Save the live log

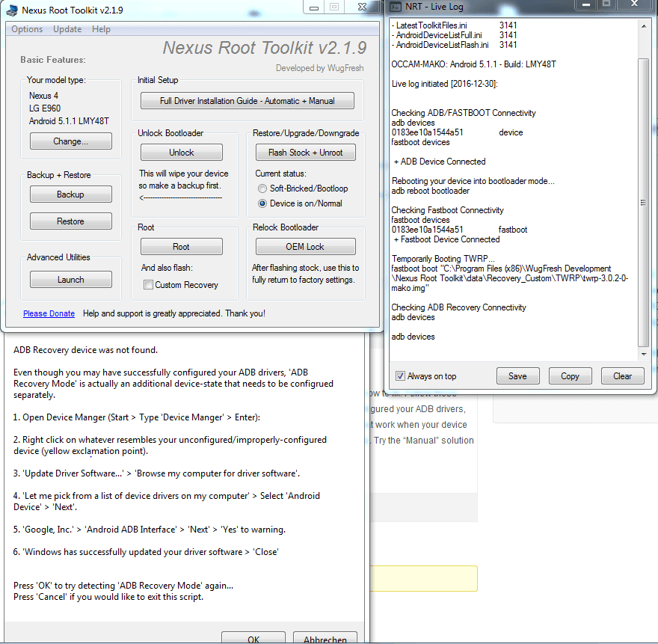tap(517, 376)
